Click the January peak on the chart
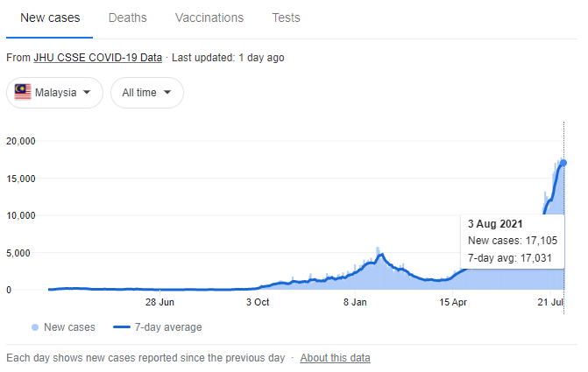The height and width of the screenshot is (372, 588). tap(381, 255)
